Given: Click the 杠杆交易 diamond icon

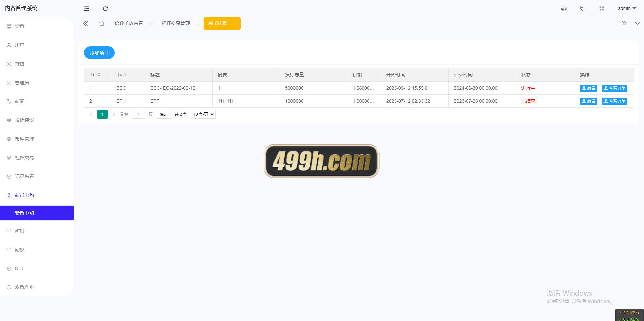Looking at the screenshot, I should coord(9,158).
